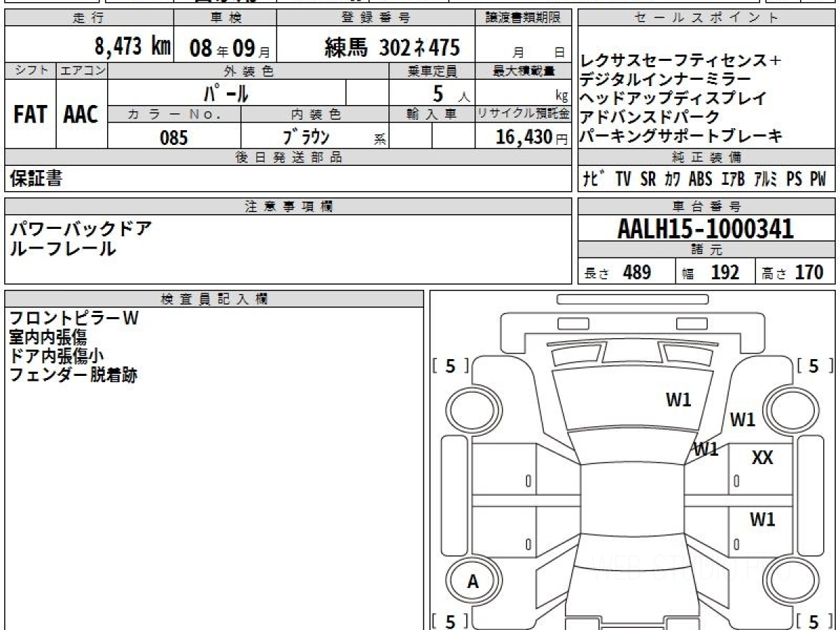Select the 検査員記入欄 section header

(214, 299)
